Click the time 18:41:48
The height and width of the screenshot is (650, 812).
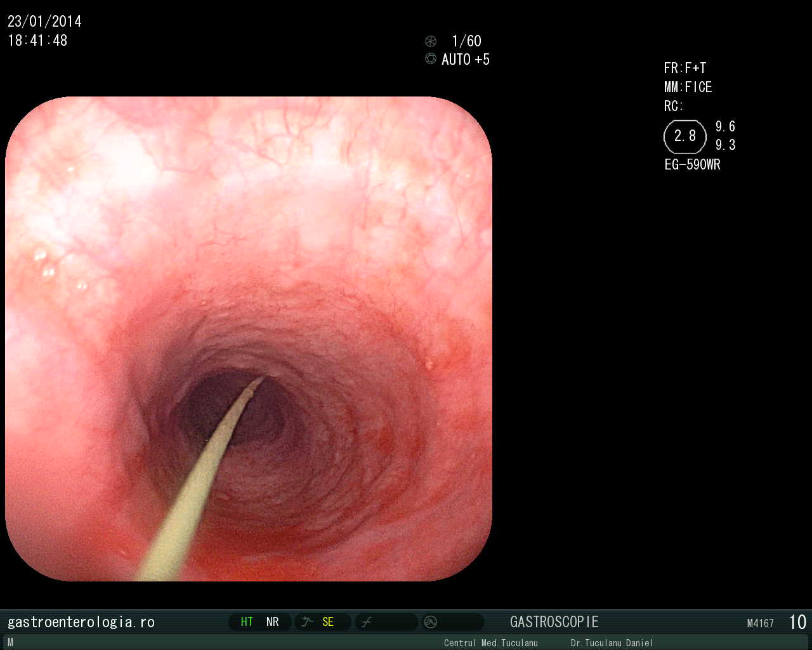tap(37, 41)
